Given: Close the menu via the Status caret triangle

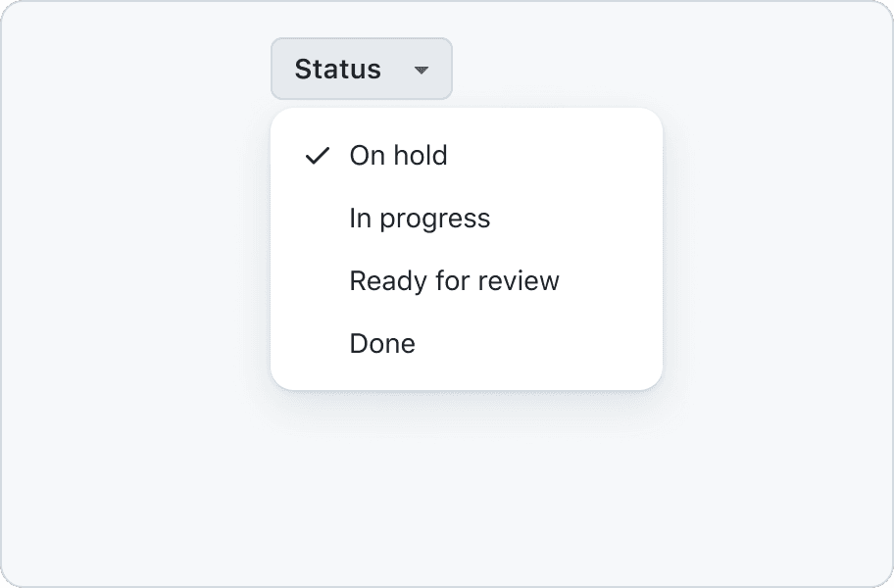Looking at the screenshot, I should click(422, 70).
